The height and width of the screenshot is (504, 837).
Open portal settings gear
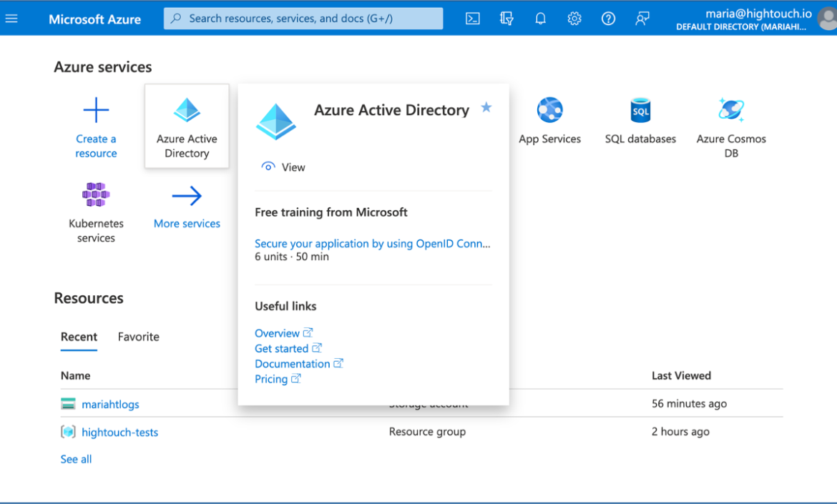(x=574, y=19)
